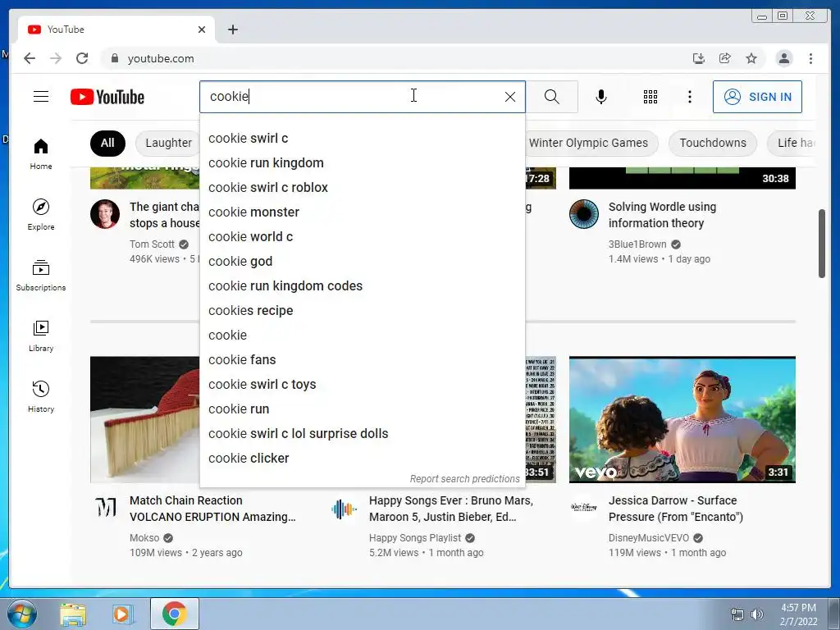Choose suggestion "cookie swirl c roblox"
This screenshot has width=840, height=630.
coord(362,188)
